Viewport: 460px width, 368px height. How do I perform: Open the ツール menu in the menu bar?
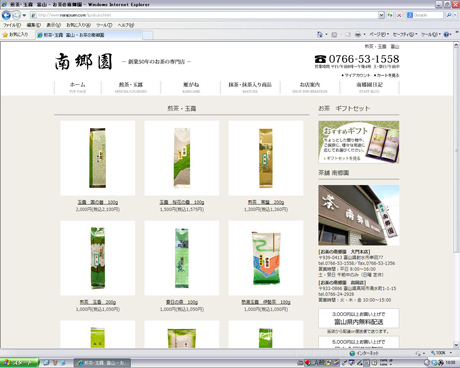(x=104, y=25)
